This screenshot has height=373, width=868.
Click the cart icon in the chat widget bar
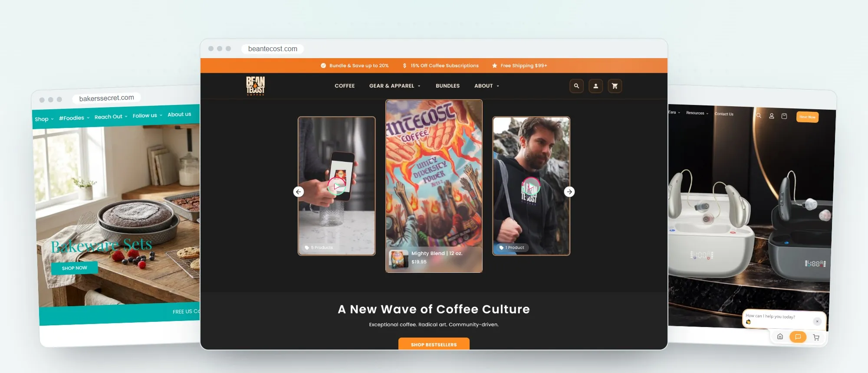click(x=816, y=337)
